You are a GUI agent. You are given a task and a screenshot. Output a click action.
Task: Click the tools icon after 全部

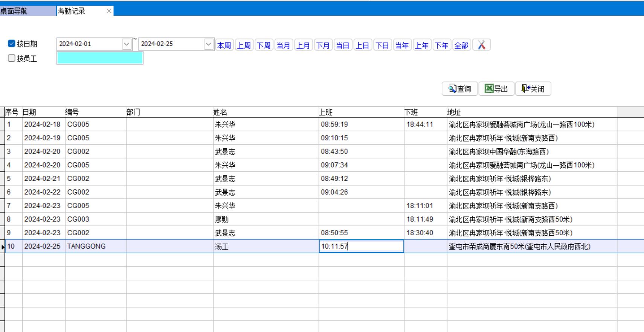(x=481, y=45)
